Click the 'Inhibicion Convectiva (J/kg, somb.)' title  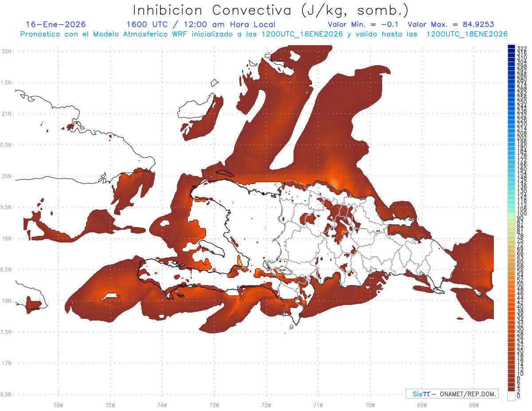271,10
